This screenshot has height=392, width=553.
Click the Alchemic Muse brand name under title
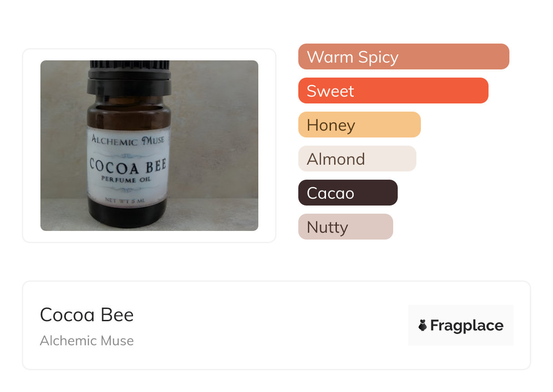87,341
